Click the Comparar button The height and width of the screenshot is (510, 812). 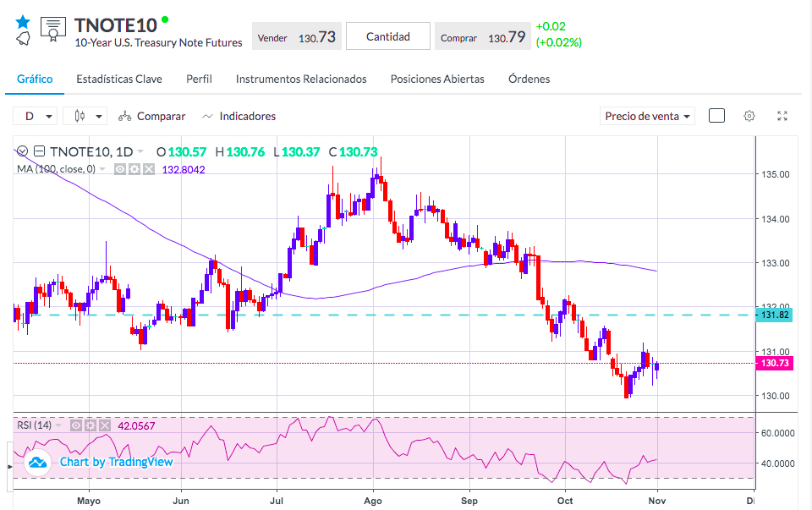151,116
